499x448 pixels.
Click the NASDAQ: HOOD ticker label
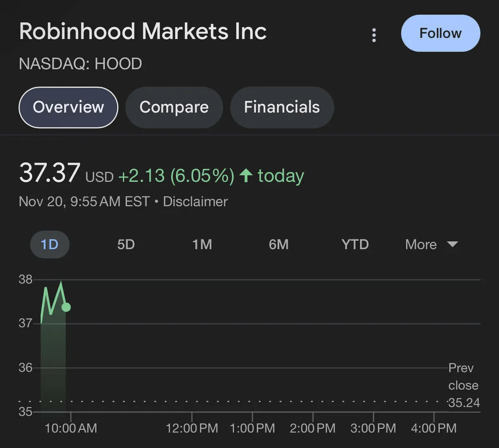click(80, 64)
